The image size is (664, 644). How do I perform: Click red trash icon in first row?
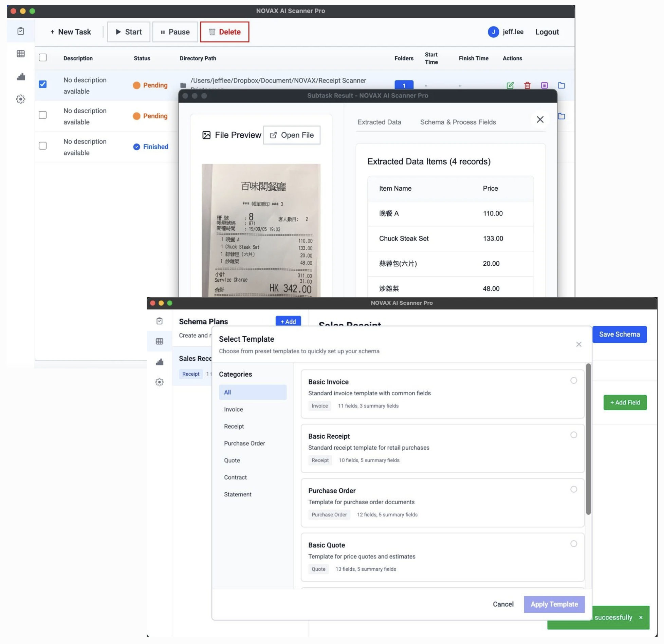tap(527, 86)
